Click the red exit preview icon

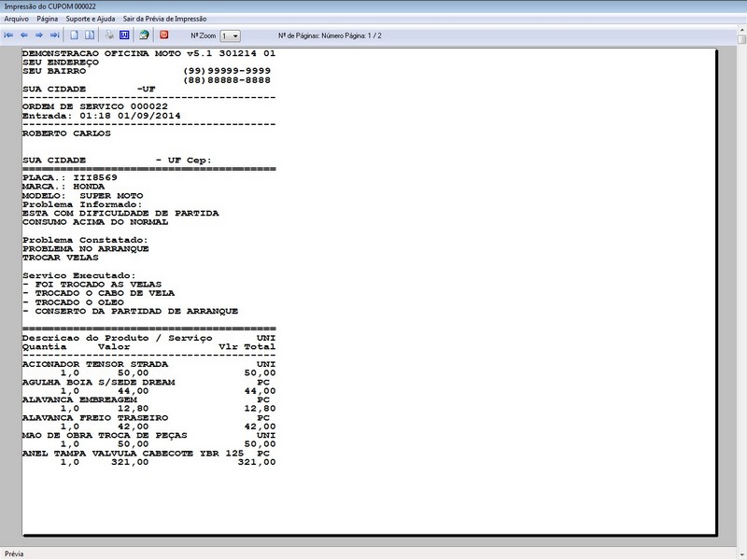coord(164,35)
